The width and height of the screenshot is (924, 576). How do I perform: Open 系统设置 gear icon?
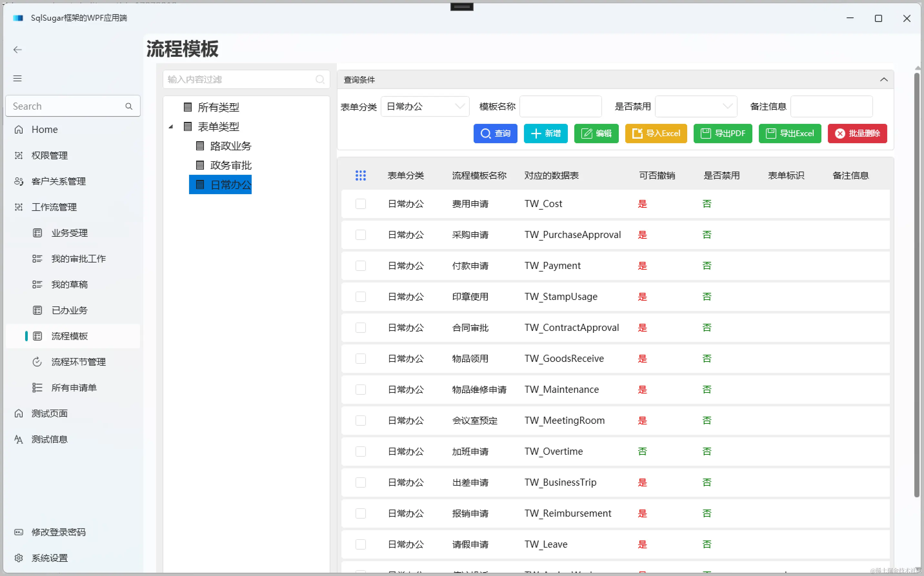coord(19,558)
